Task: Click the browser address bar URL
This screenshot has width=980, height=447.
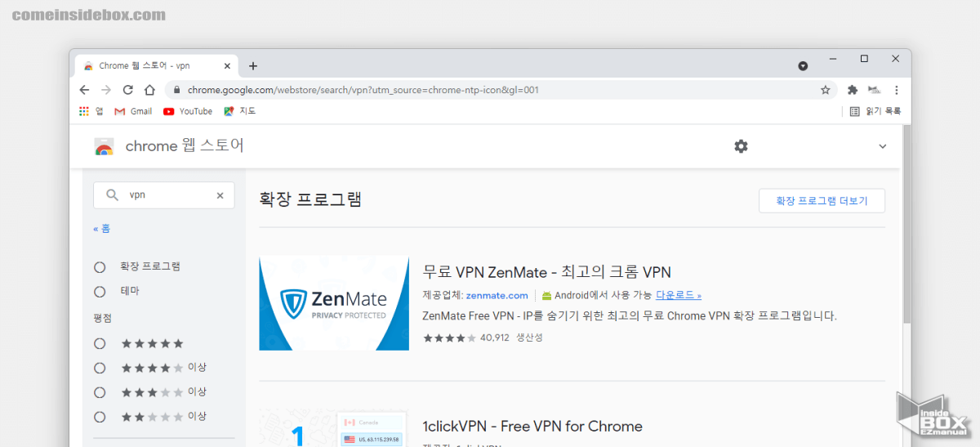Action: (363, 90)
